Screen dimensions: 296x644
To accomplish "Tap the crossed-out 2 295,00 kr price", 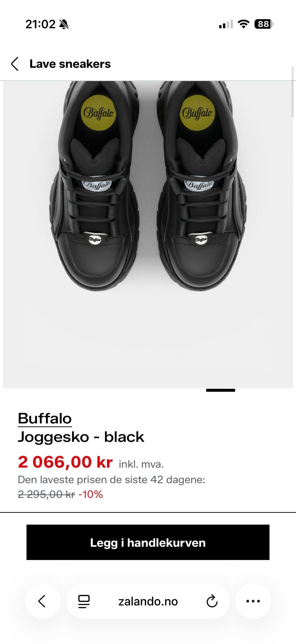I will 46,494.
